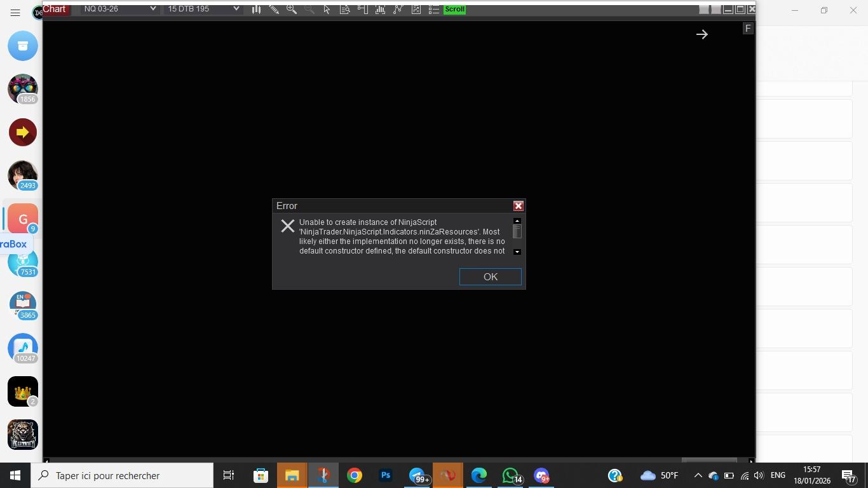
Task: Click the bar chart style icon
Action: coord(256,10)
